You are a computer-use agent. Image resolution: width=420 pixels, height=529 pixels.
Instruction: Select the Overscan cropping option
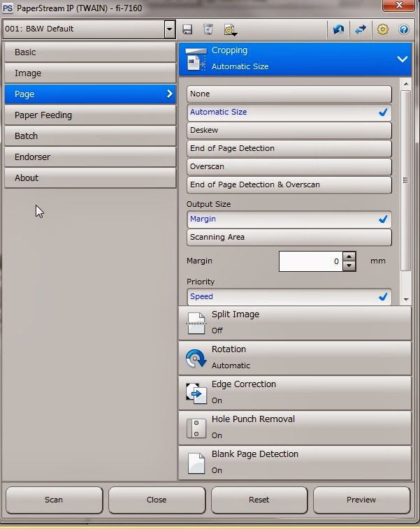tap(289, 166)
